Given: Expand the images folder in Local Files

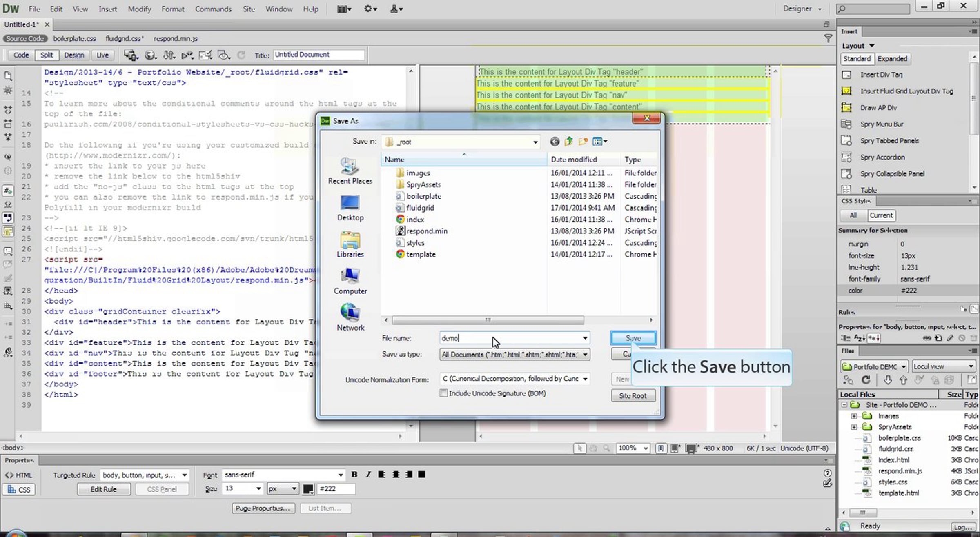Looking at the screenshot, I should point(854,416).
